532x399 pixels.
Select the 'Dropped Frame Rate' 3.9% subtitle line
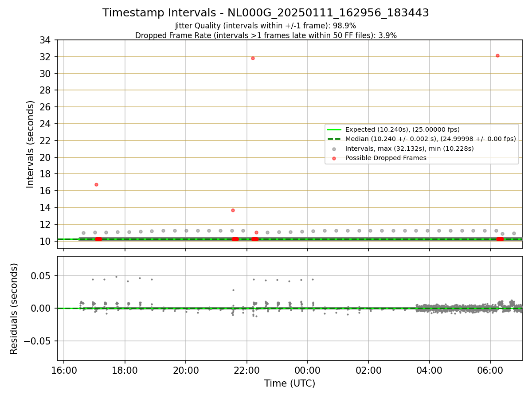pyautogui.click(x=266, y=35)
